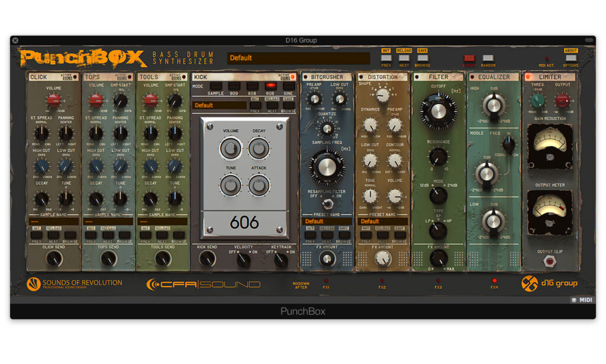Image resolution: width=606 pixels, height=364 pixels.
Task: Enable the Filter effect LED
Action: pyautogui.click(x=417, y=78)
